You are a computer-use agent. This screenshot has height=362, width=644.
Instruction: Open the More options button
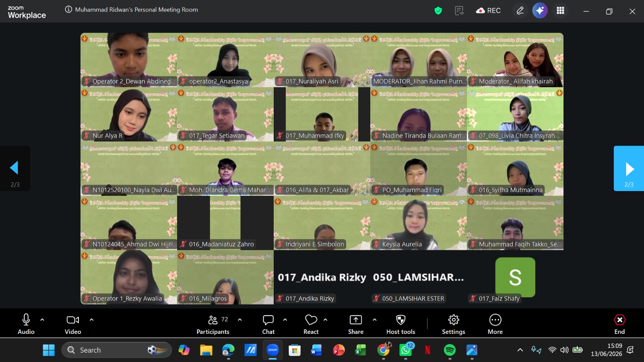pos(495,324)
